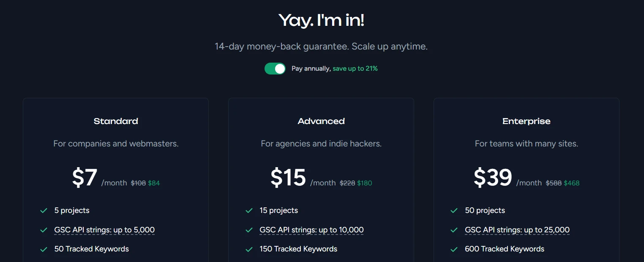
Task: Select the Enterprise plan heading
Action: [526, 121]
